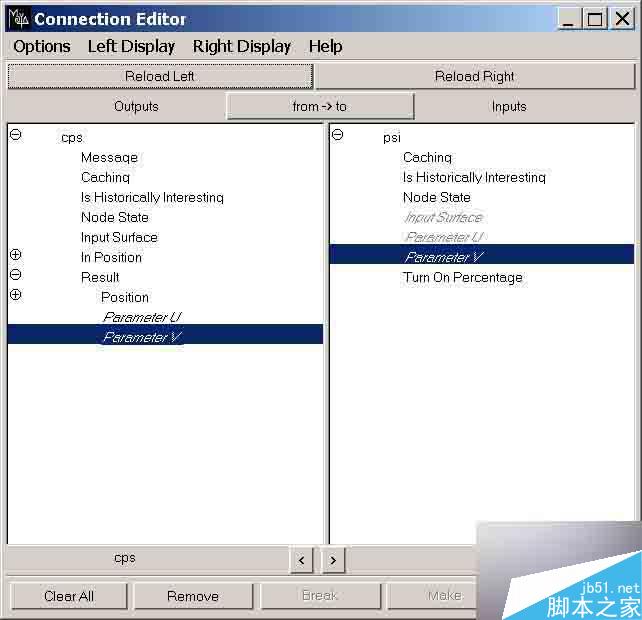The width and height of the screenshot is (642, 620).
Task: Close the Connection Editor window
Action: 622,19
